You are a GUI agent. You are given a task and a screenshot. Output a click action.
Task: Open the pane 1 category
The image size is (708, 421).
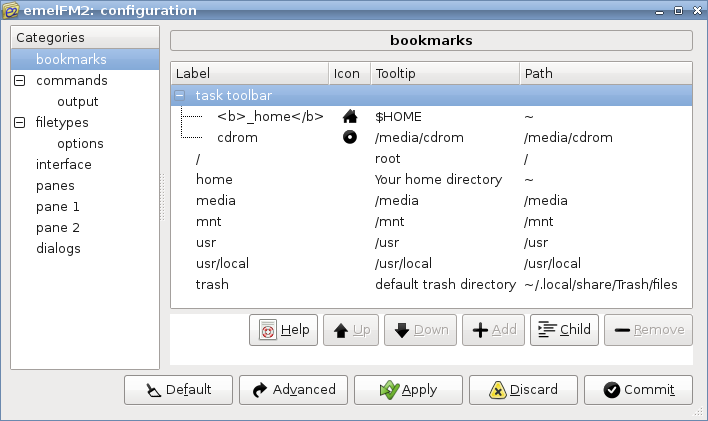pos(58,207)
